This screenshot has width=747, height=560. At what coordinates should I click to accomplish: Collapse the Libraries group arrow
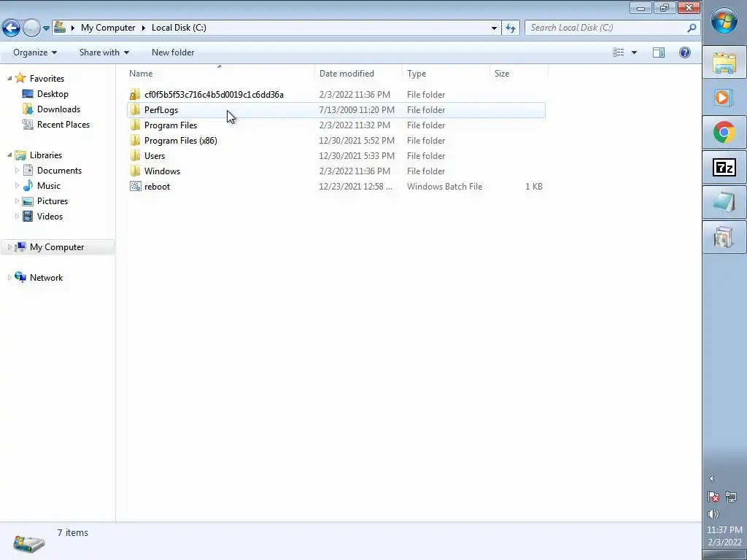(x=9, y=155)
